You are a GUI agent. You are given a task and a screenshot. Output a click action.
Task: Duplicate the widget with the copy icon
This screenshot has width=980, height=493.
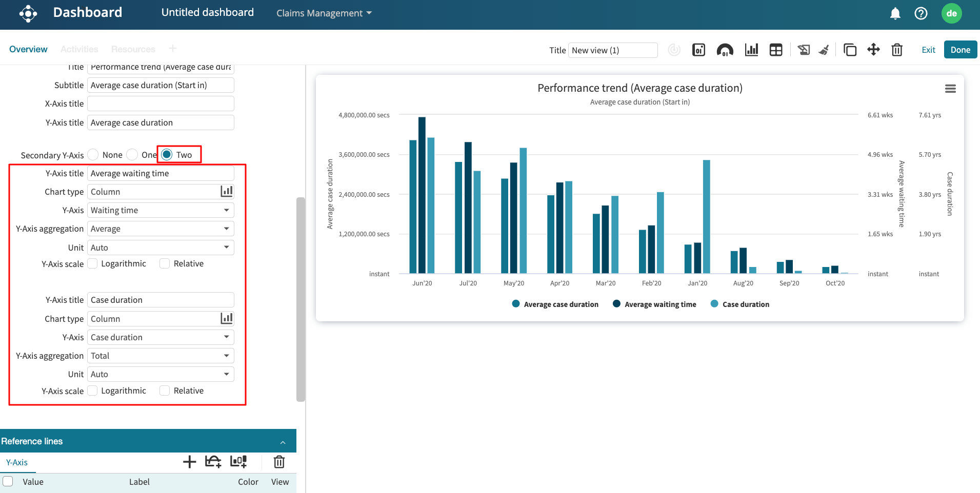850,50
